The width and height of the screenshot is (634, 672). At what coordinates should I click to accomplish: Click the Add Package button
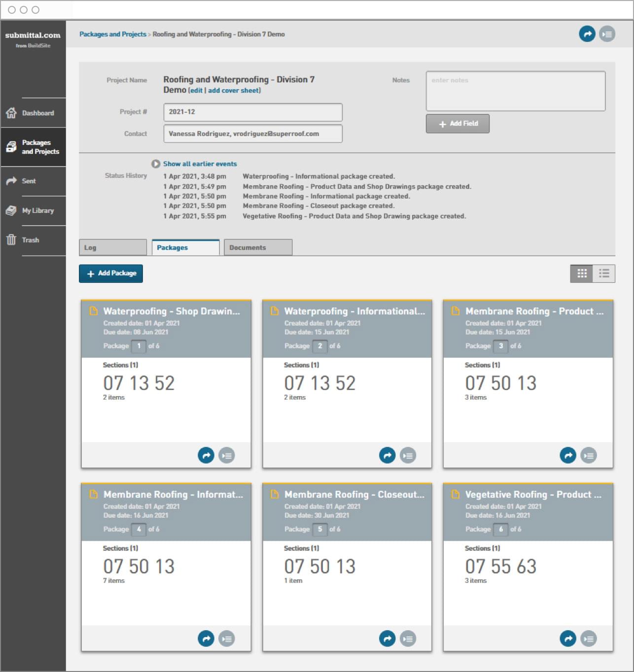(x=111, y=273)
